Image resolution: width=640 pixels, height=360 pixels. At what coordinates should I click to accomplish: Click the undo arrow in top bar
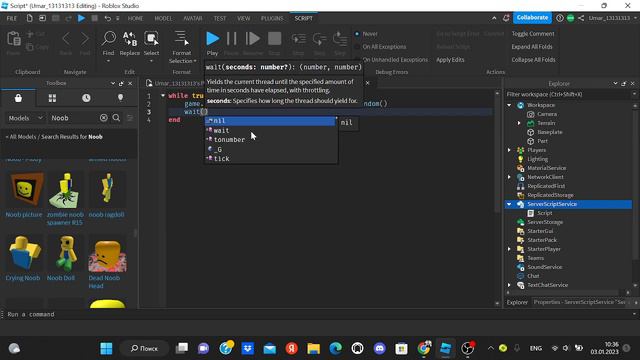click(107, 18)
